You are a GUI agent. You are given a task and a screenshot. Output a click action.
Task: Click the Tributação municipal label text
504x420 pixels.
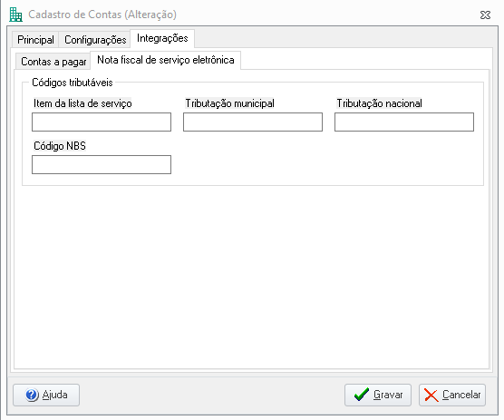(230, 103)
